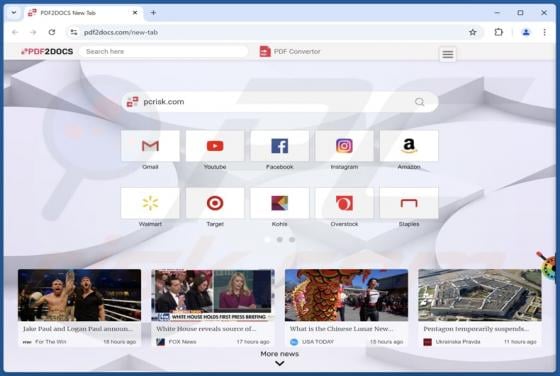560x376 pixels.
Task: Open the Chrome three-dot menu
Action: point(545,32)
